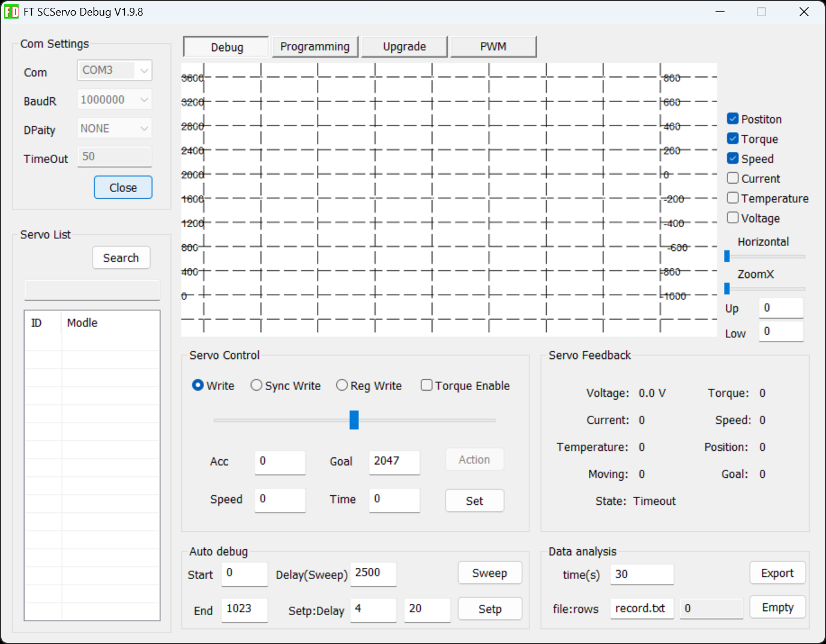The height and width of the screenshot is (644, 826).
Task: Focus the Goal input field
Action: [x=394, y=462]
